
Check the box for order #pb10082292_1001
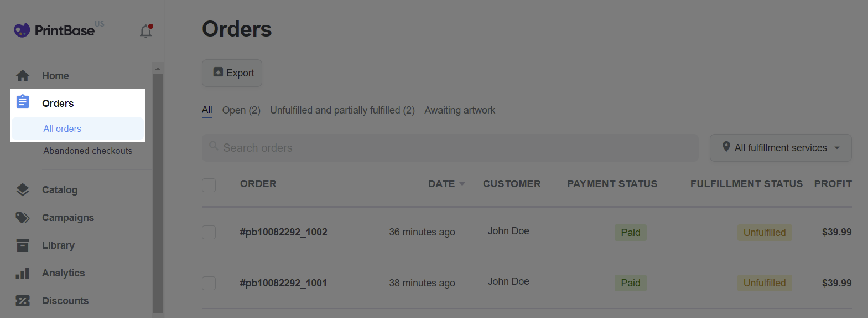(209, 283)
